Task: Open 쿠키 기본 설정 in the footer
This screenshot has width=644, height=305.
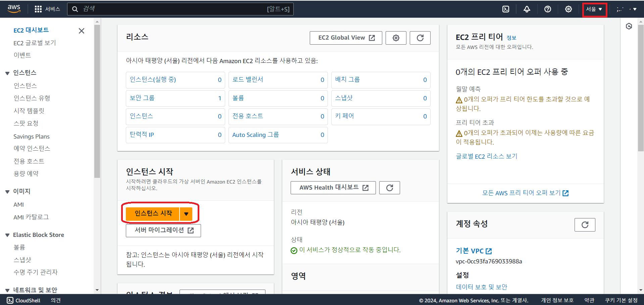Action: tap(621, 300)
